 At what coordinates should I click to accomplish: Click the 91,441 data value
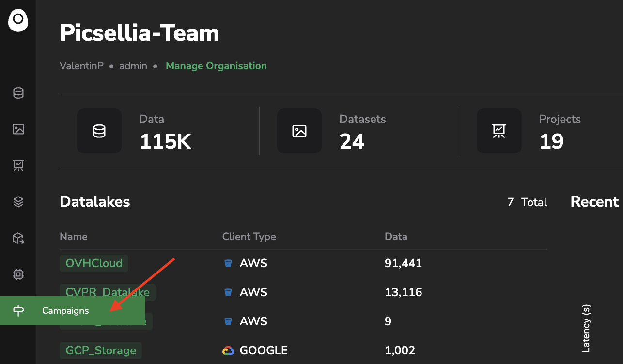pyautogui.click(x=404, y=263)
